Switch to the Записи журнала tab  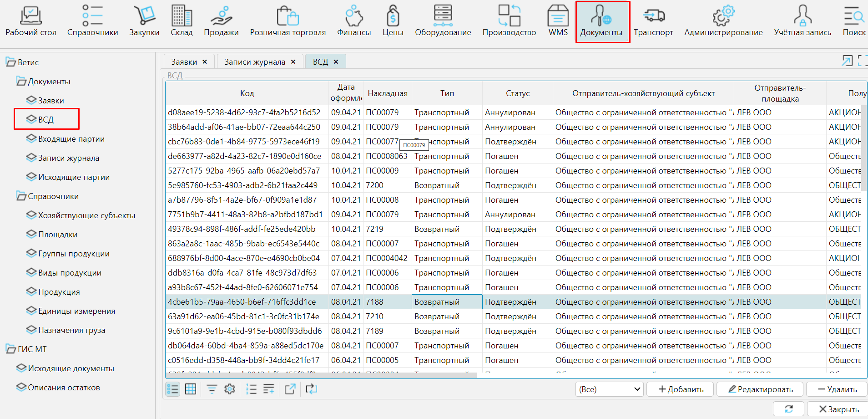pyautogui.click(x=255, y=62)
